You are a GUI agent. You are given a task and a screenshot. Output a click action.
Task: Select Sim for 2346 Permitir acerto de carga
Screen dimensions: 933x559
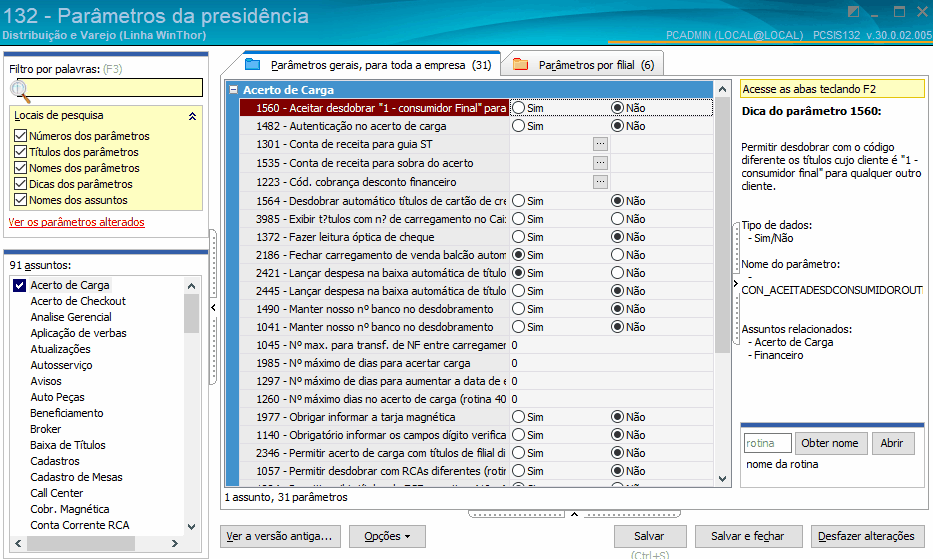coord(519,453)
